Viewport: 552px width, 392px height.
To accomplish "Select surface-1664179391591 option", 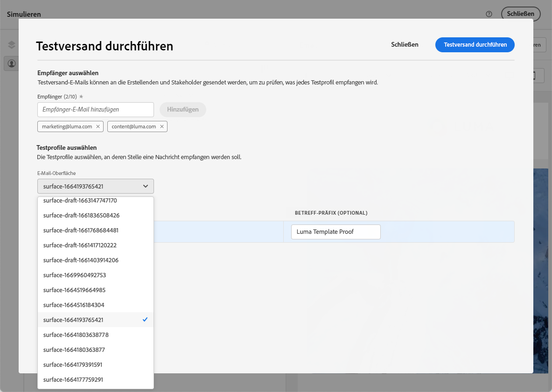I will [x=96, y=364].
